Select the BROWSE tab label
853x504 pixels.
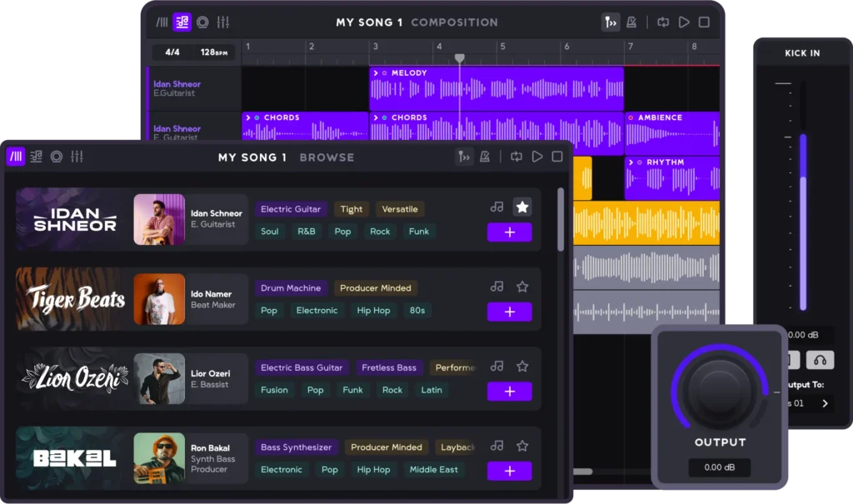click(327, 157)
